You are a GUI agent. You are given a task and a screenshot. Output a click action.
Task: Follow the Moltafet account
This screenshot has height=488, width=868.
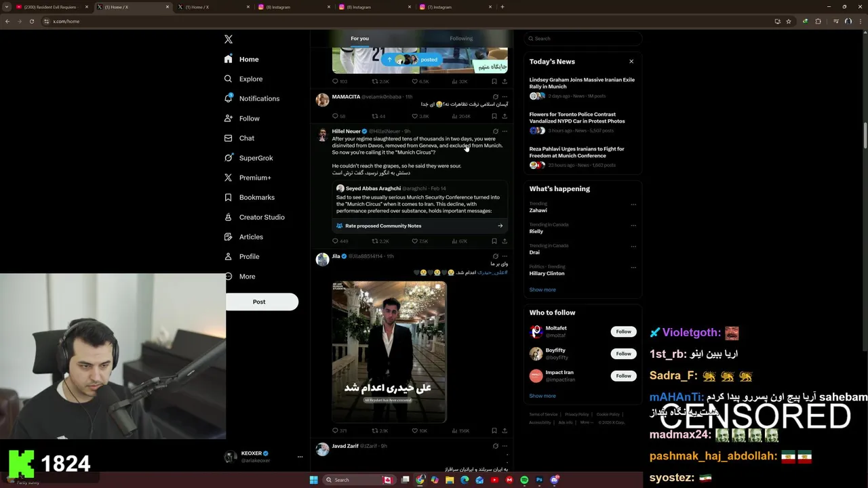623,331
